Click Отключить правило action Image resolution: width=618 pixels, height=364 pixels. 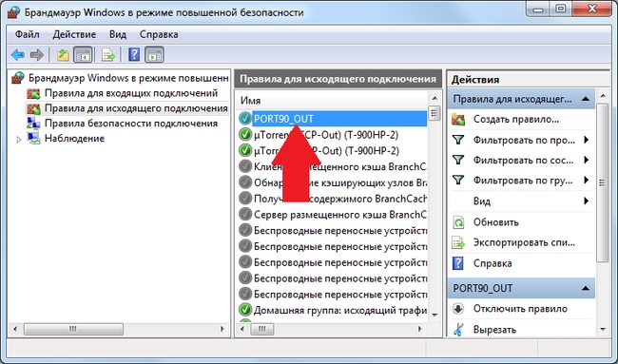point(520,309)
